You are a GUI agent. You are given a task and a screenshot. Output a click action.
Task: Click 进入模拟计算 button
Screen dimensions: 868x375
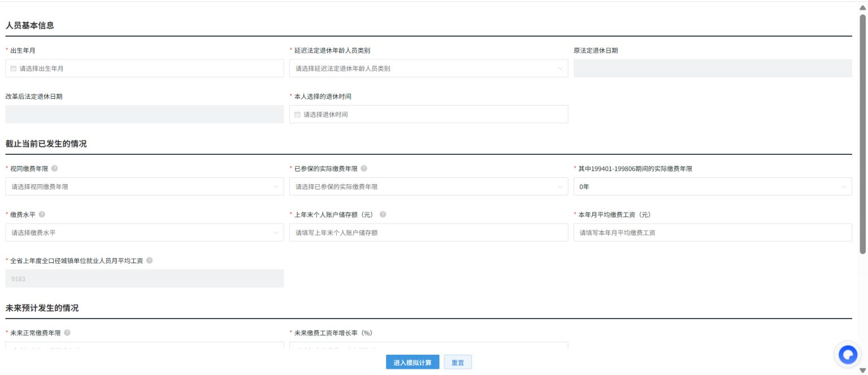(x=413, y=363)
